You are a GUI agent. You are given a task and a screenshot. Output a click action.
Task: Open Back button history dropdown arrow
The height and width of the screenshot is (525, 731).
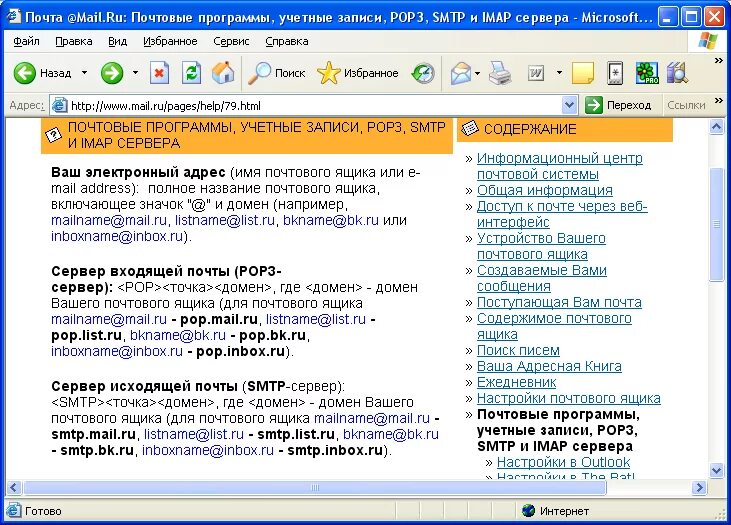pos(84,73)
